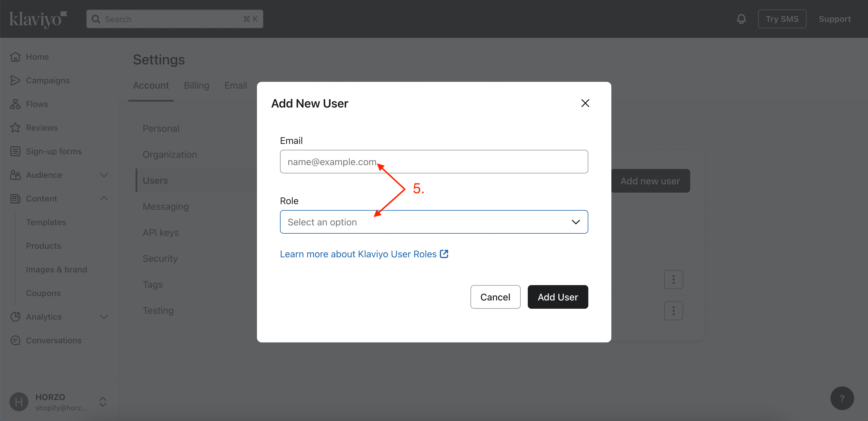
Task: Click the Flows sidebar icon
Action: (15, 104)
